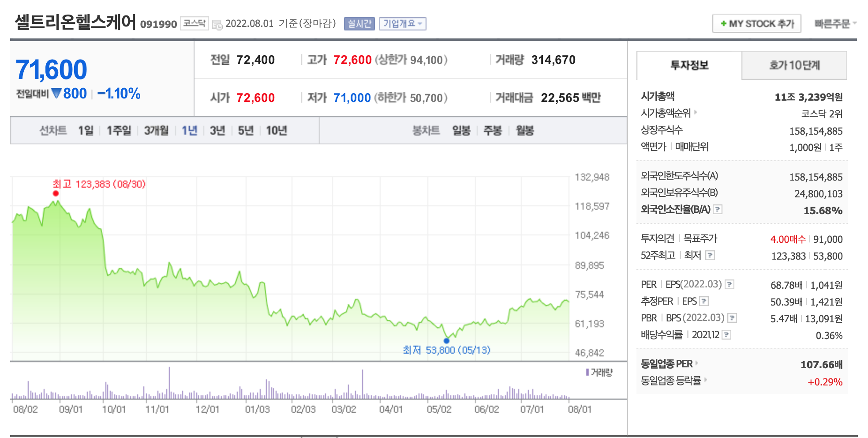Click the 08/01 date axis label

[x=580, y=409]
